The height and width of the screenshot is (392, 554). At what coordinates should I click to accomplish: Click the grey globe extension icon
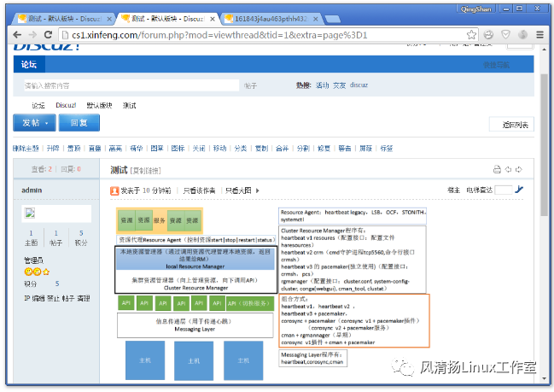(522, 35)
